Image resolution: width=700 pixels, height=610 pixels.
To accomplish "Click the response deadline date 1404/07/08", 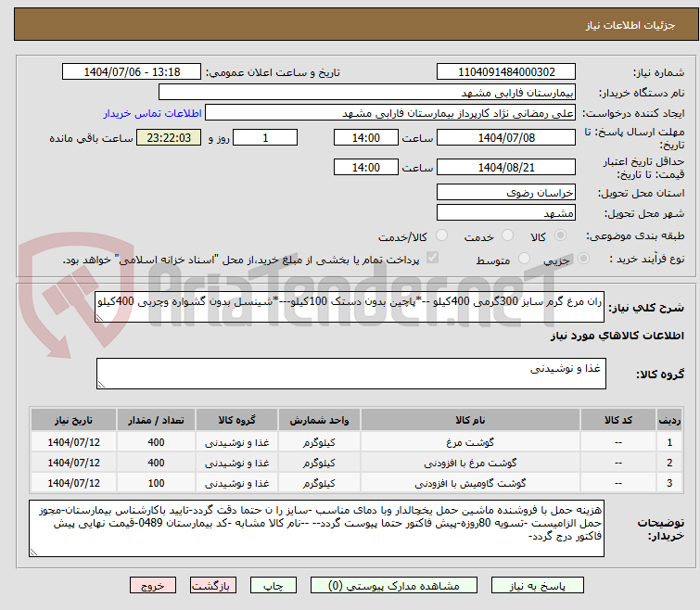I will (506, 137).
